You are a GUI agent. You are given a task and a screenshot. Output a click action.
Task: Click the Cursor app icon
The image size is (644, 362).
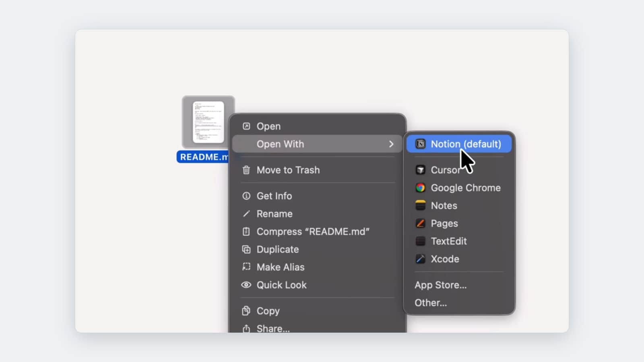pos(420,170)
